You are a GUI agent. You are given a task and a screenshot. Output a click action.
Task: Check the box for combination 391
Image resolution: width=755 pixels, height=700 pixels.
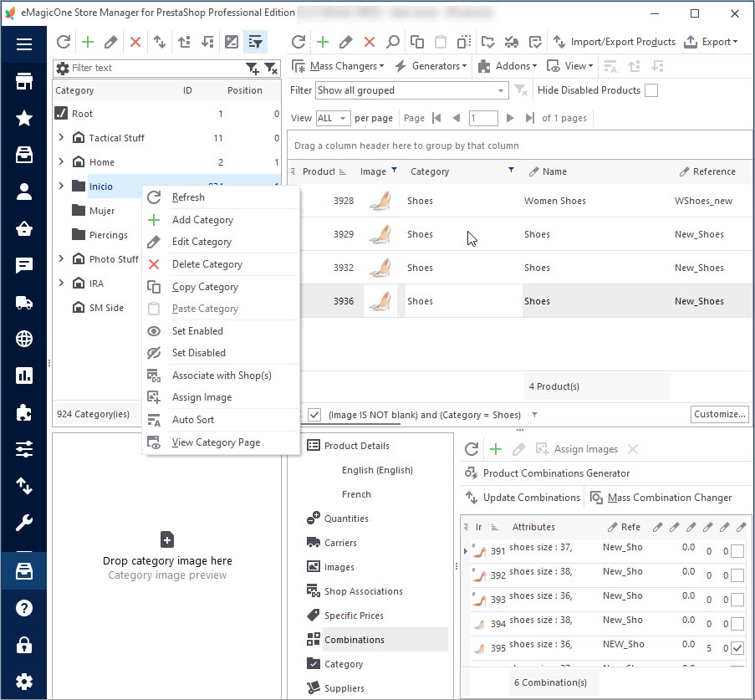[x=737, y=551]
